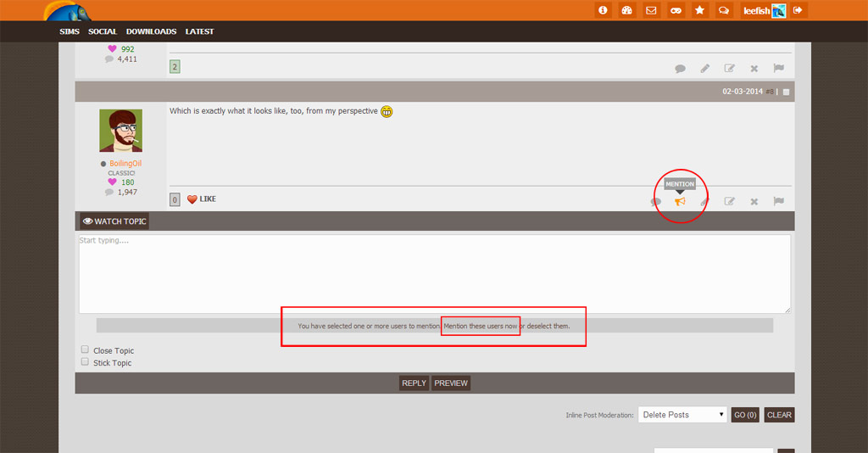
Task: Click the logout arrow icon beside leefish
Action: point(798,10)
